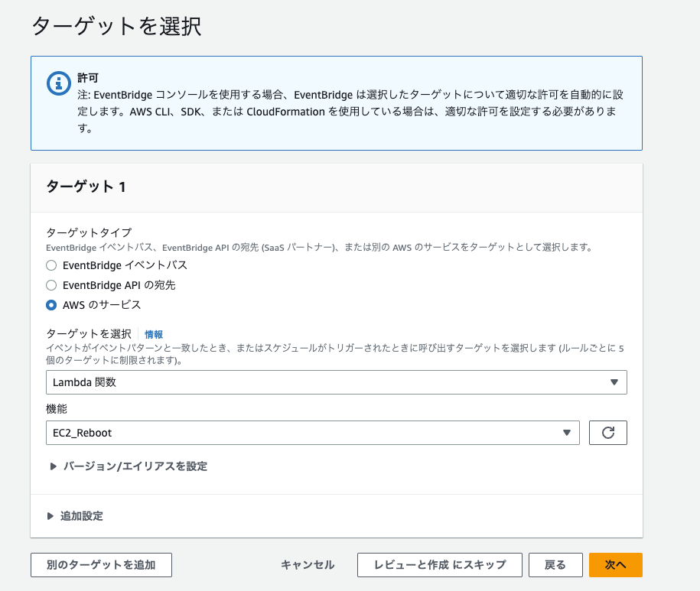Select the AWS のサービス target type
Image resolution: width=700 pixels, height=591 pixels.
tap(50, 304)
